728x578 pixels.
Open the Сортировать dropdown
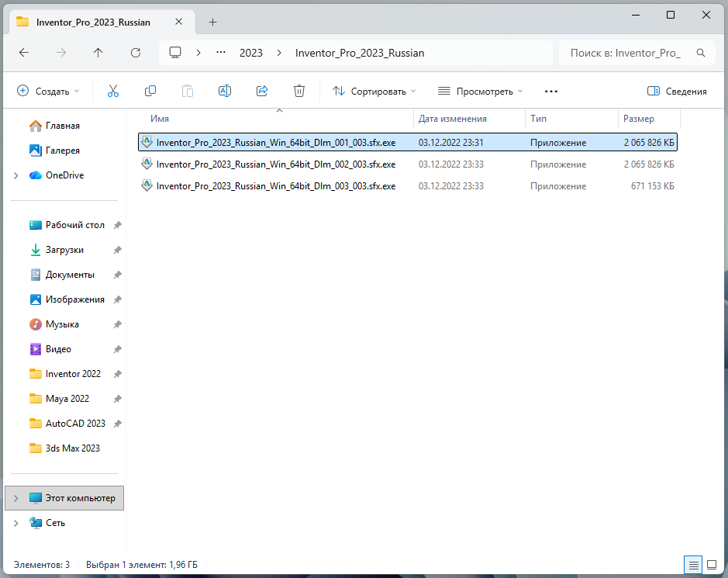click(x=374, y=91)
